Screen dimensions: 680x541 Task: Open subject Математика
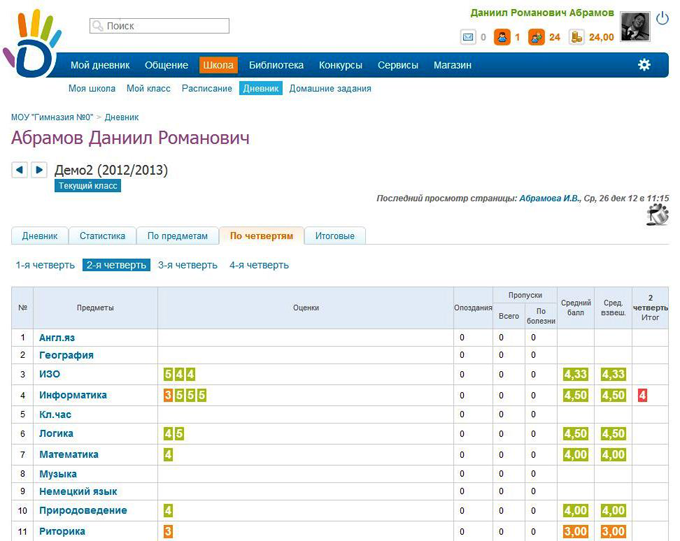(69, 455)
